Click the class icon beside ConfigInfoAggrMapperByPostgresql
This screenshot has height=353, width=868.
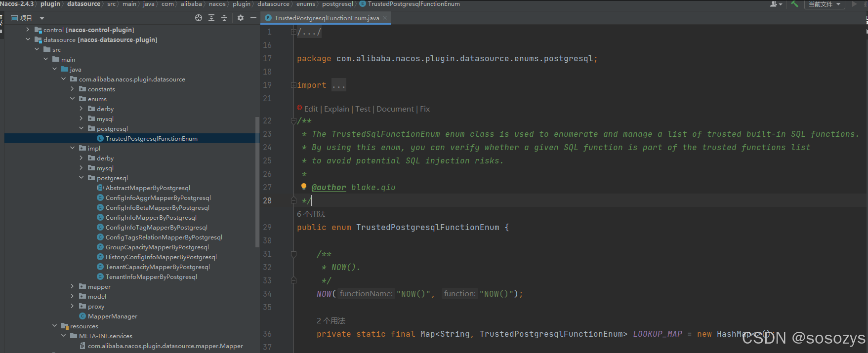pyautogui.click(x=100, y=197)
